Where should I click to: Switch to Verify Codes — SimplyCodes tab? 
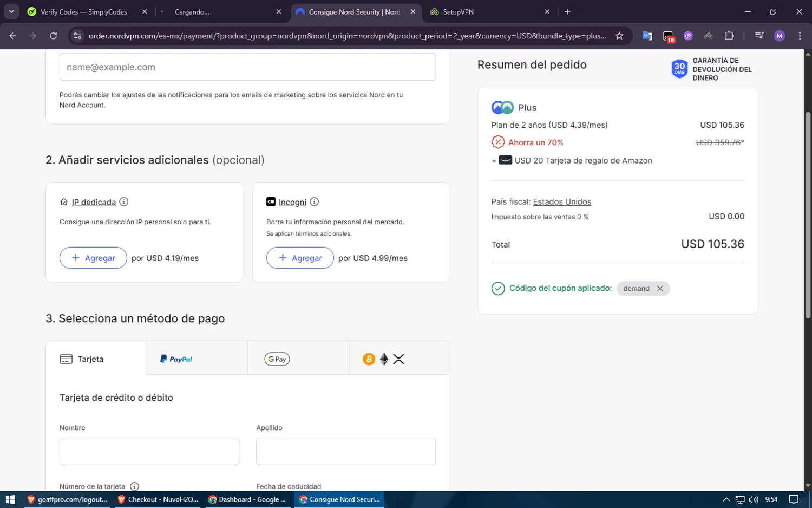[83, 12]
